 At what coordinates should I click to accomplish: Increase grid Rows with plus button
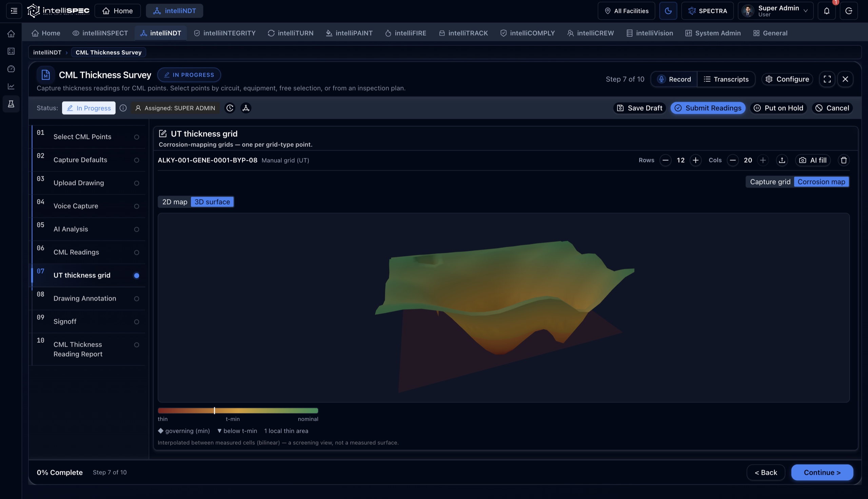(x=695, y=160)
